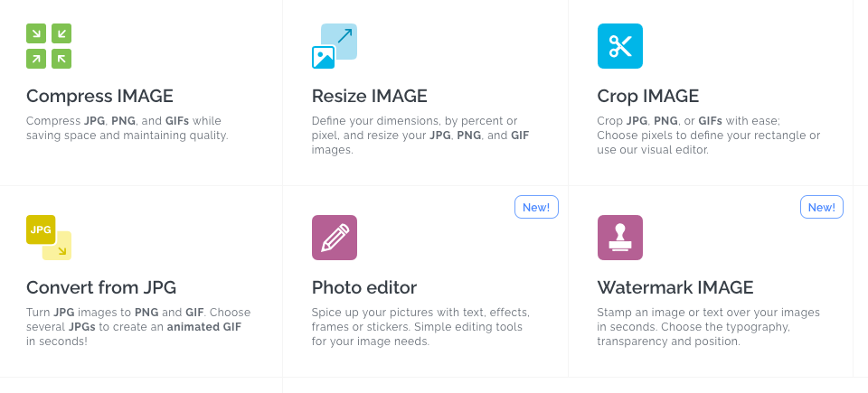Image resolution: width=868 pixels, height=393 pixels.
Task: Click the scissors Crop IMAGE icon
Action: pos(619,46)
